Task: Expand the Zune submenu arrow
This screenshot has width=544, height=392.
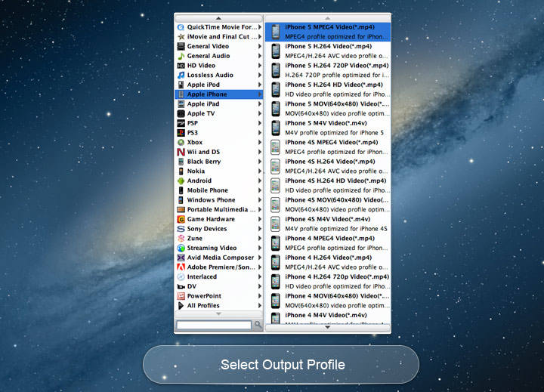Action: [259, 239]
